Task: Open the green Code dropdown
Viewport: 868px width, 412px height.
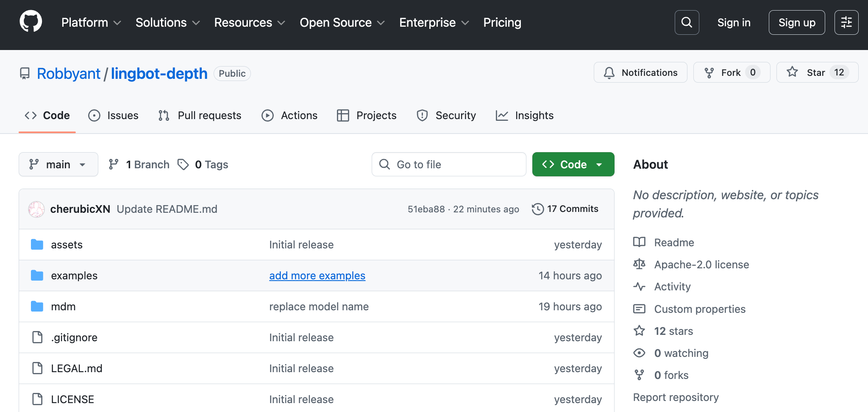Action: [x=573, y=164]
